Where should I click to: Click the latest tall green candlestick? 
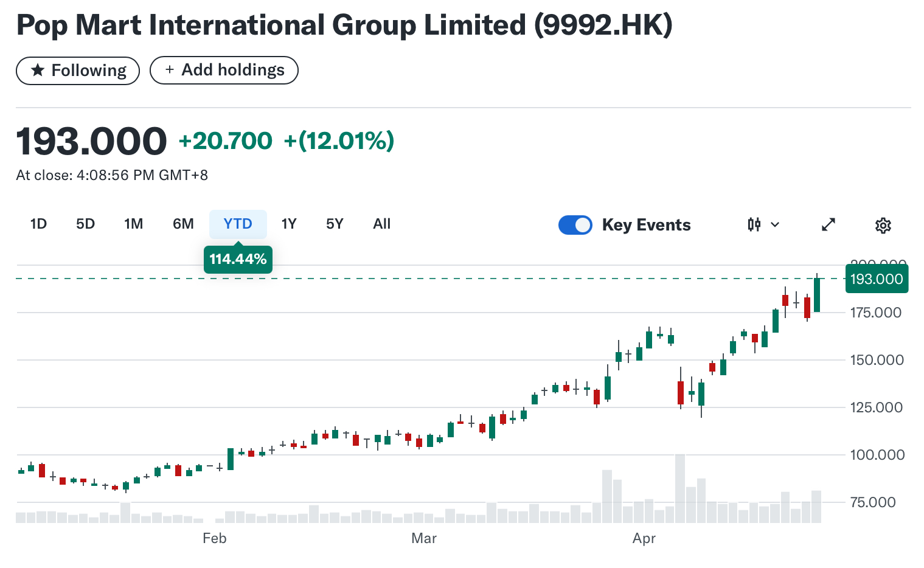click(x=817, y=295)
